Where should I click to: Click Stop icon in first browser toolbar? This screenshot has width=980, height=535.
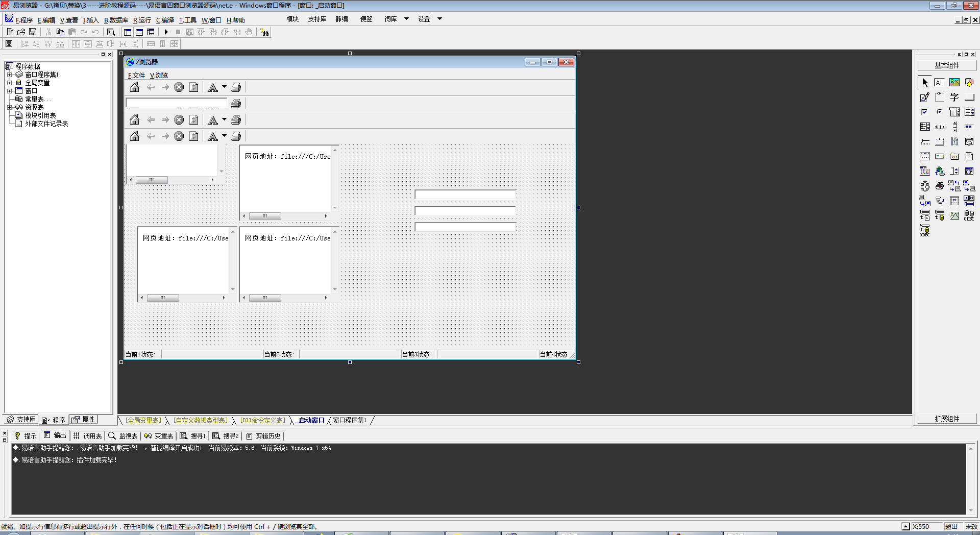(179, 87)
